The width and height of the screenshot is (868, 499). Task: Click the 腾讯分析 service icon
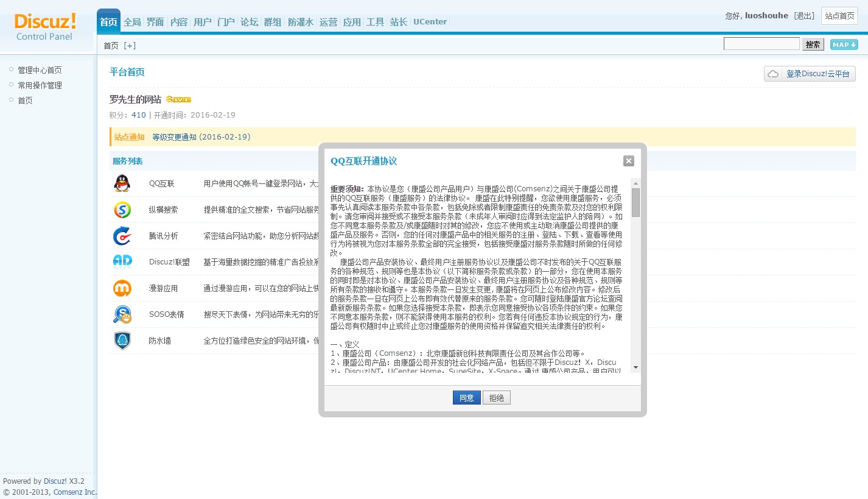(x=122, y=236)
